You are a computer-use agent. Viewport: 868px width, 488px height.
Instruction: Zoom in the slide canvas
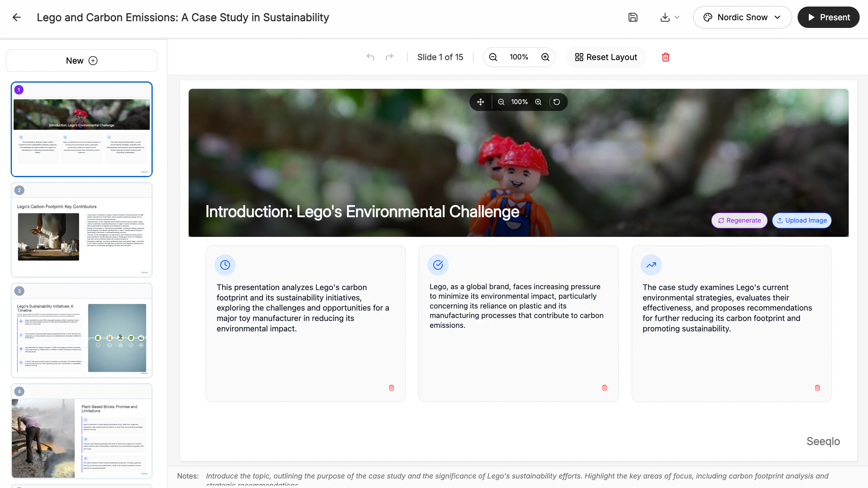tap(545, 57)
